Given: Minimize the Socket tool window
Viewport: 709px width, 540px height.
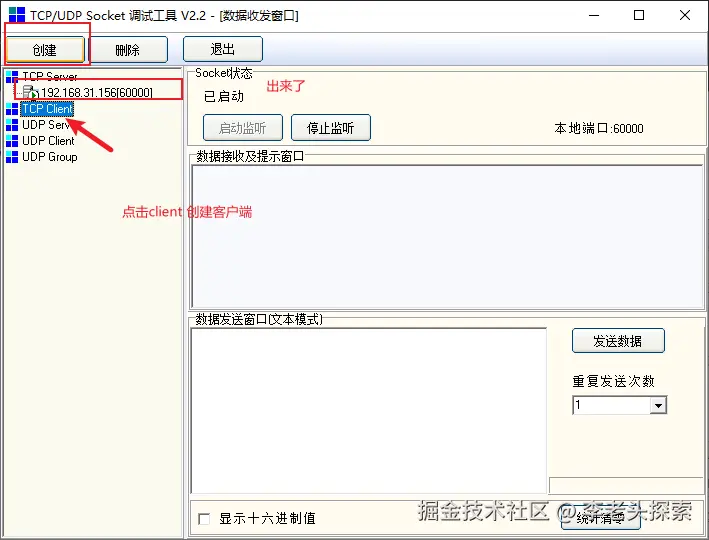Looking at the screenshot, I should click(x=594, y=15).
